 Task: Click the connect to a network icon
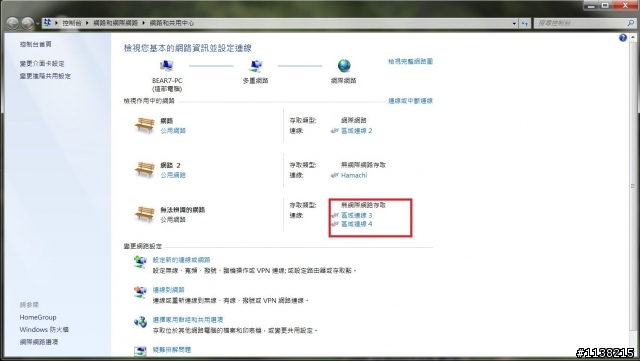(x=140, y=292)
